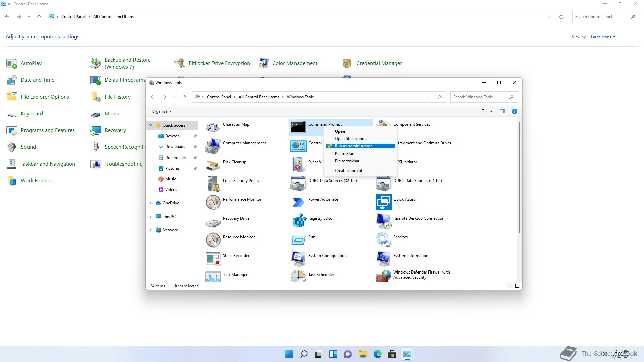Click the Windows Tools vertical scrollbar
This screenshot has width=644, height=362.
coord(520,178)
